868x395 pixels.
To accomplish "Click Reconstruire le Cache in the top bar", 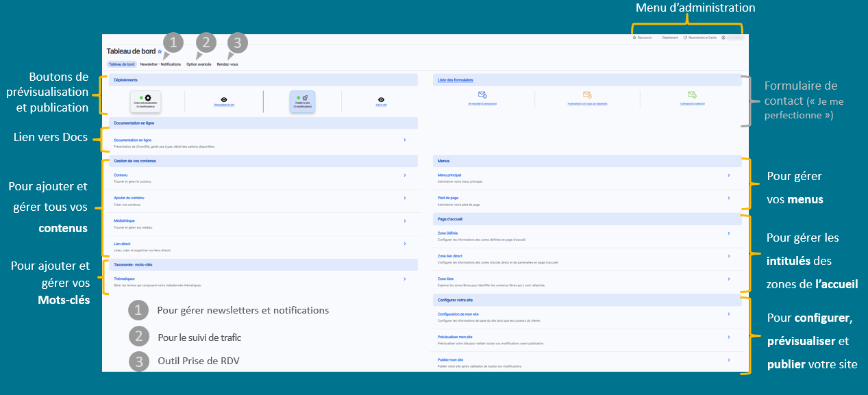I will pyautogui.click(x=700, y=38).
